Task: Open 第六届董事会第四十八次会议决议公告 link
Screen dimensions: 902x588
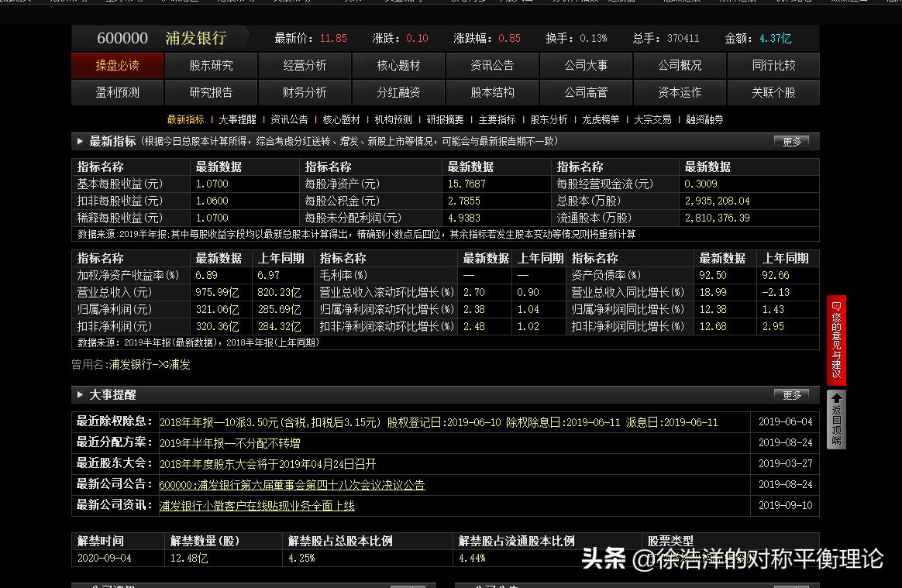Action: pos(292,485)
